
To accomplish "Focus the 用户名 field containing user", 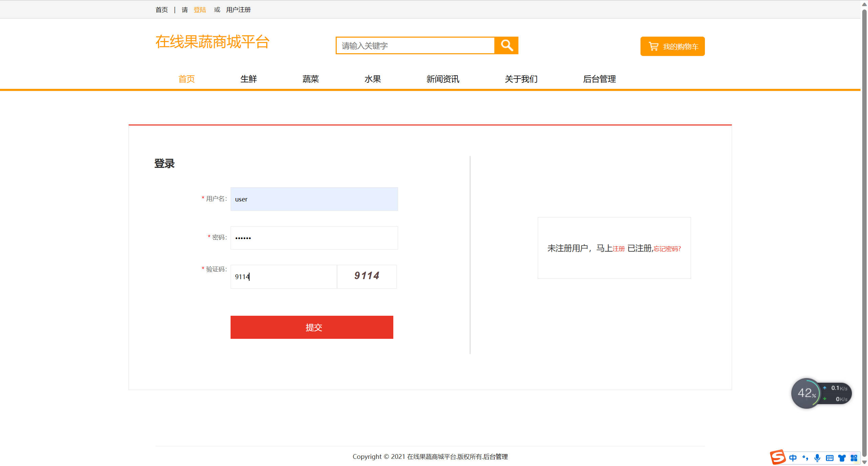I will (x=314, y=199).
